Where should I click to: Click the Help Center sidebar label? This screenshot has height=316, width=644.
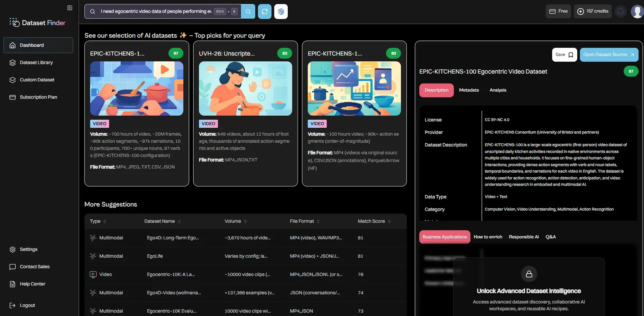tap(32, 284)
